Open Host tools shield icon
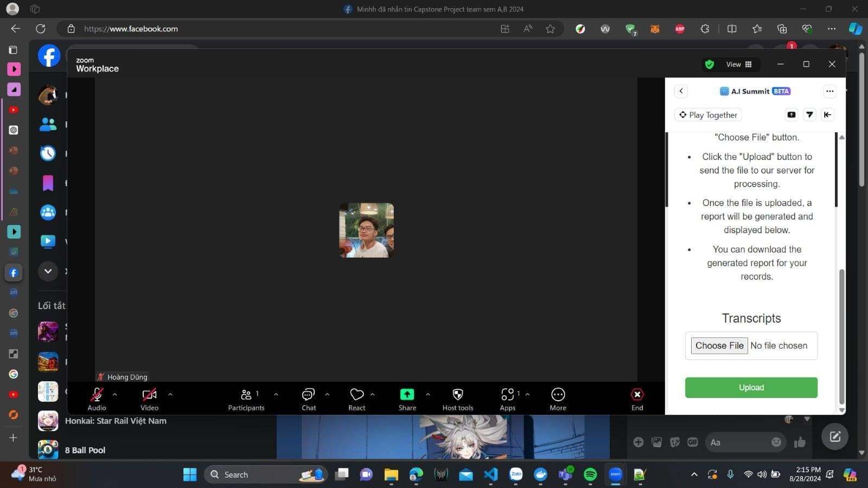 coord(457,399)
